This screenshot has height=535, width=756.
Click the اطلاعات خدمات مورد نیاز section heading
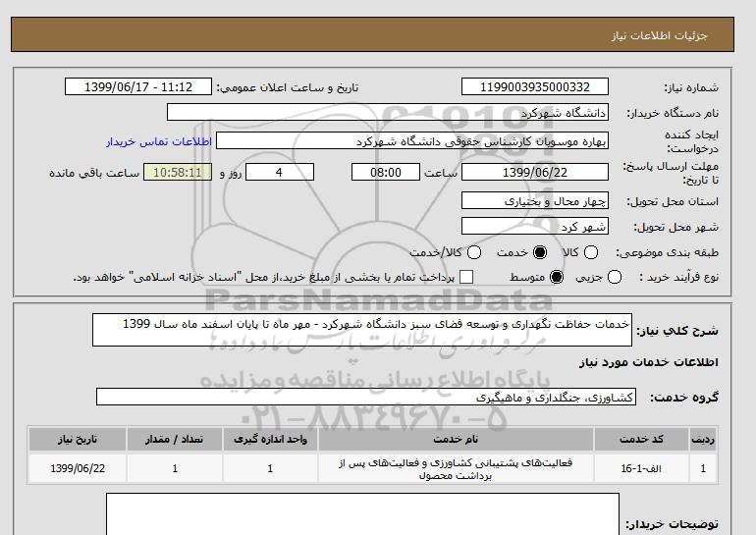[x=648, y=362]
